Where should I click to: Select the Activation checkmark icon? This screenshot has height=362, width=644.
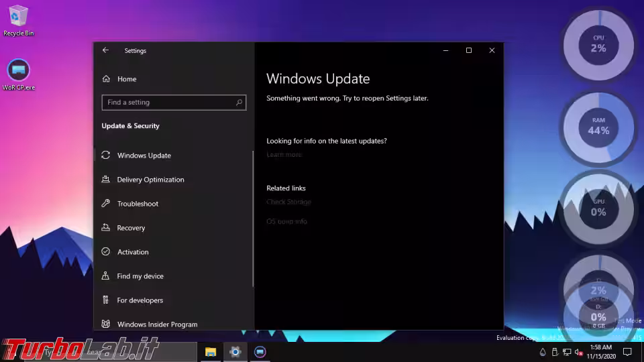(x=105, y=251)
